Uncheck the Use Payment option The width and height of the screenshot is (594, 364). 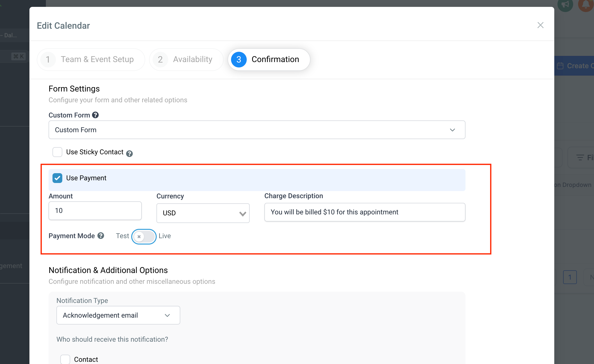(x=57, y=178)
